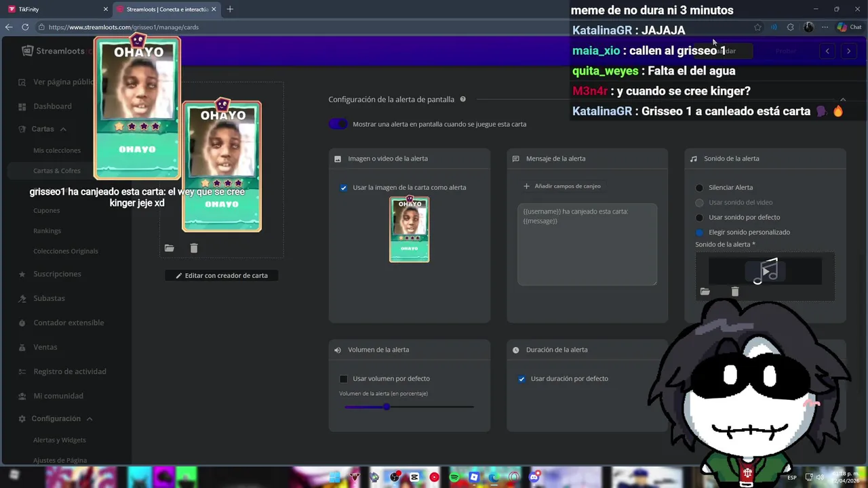Screen dimensions: 868x488
Task: Open Mis colecciones submenu item
Action: [x=57, y=150]
